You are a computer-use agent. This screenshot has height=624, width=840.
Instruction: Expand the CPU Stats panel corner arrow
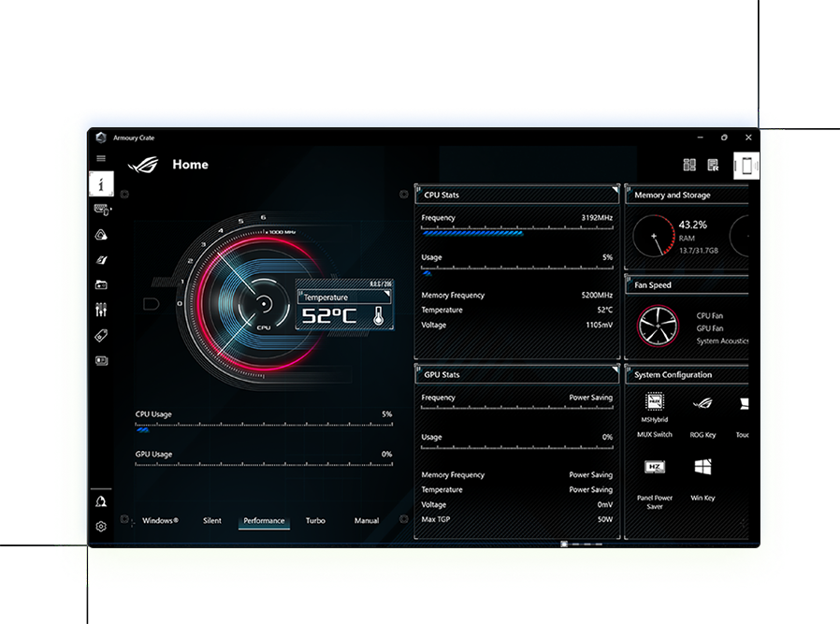(615, 190)
